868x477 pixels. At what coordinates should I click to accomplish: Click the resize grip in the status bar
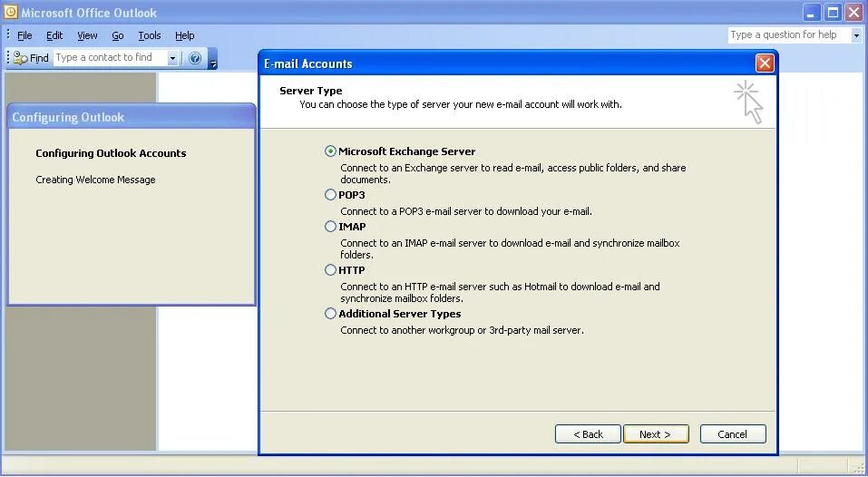tap(858, 468)
